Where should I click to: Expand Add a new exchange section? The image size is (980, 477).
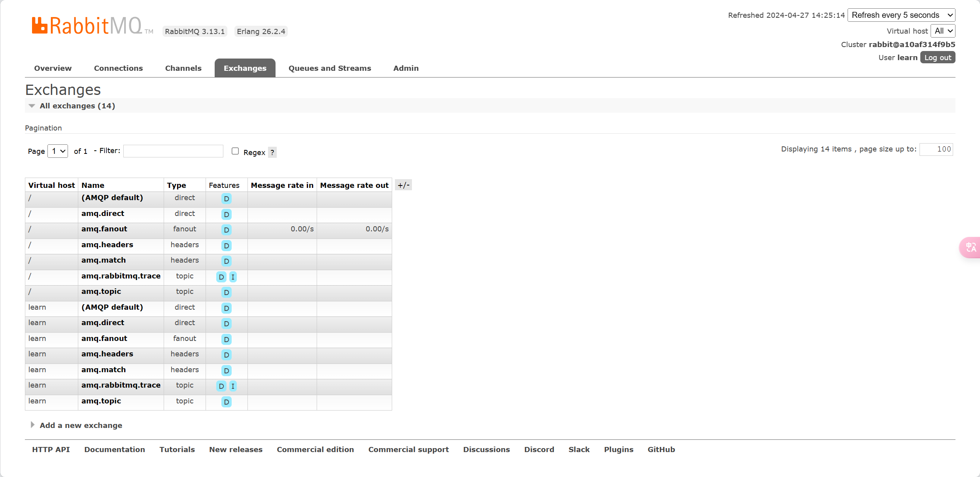[81, 425]
